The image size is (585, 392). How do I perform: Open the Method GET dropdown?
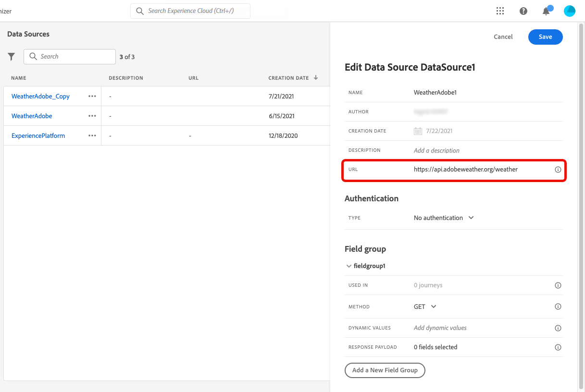(x=425, y=306)
